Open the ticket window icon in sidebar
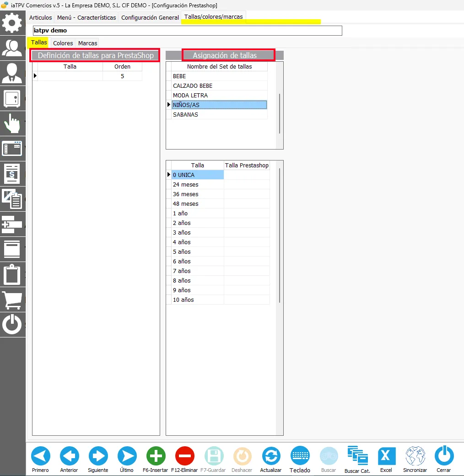The width and height of the screenshot is (464, 476). click(12, 149)
